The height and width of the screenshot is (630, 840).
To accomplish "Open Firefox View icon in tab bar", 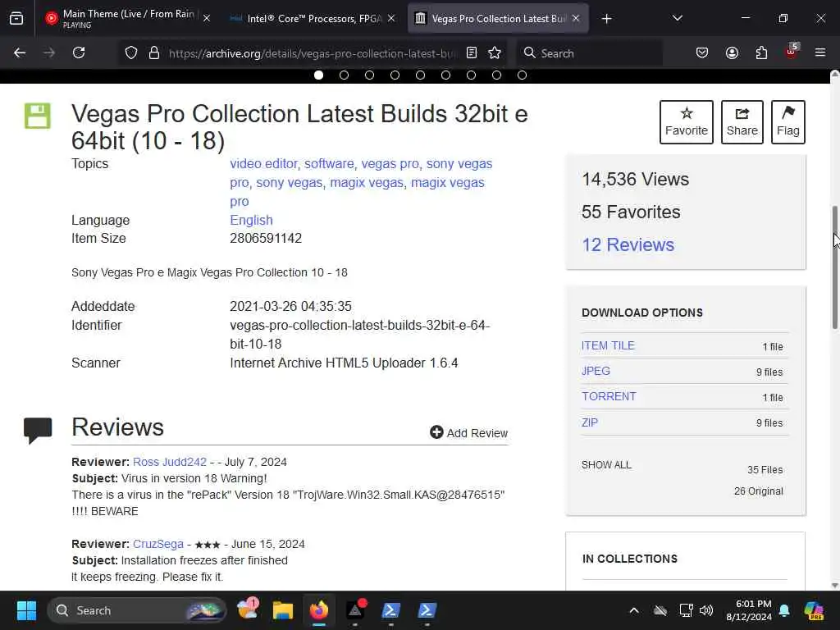I will point(16,19).
